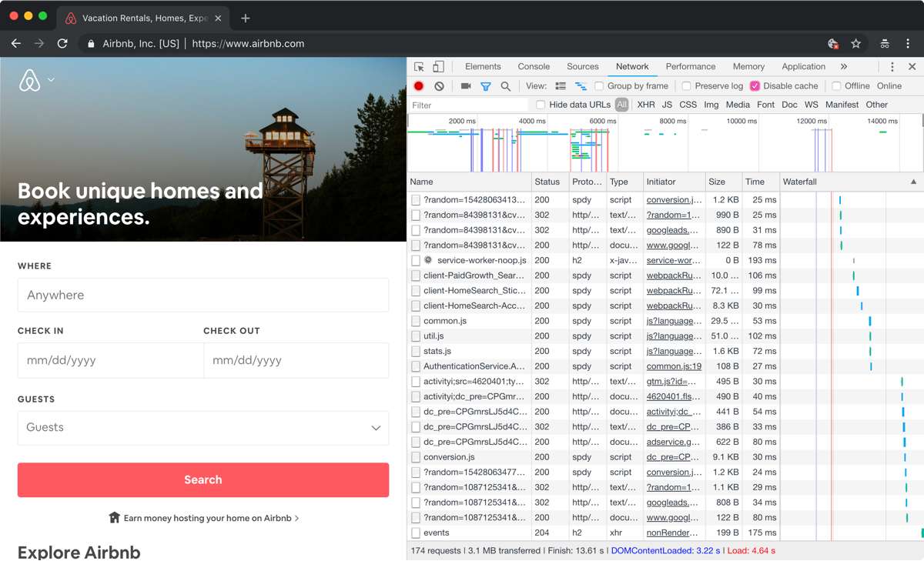Open the Earn money hosting link

tap(203, 518)
